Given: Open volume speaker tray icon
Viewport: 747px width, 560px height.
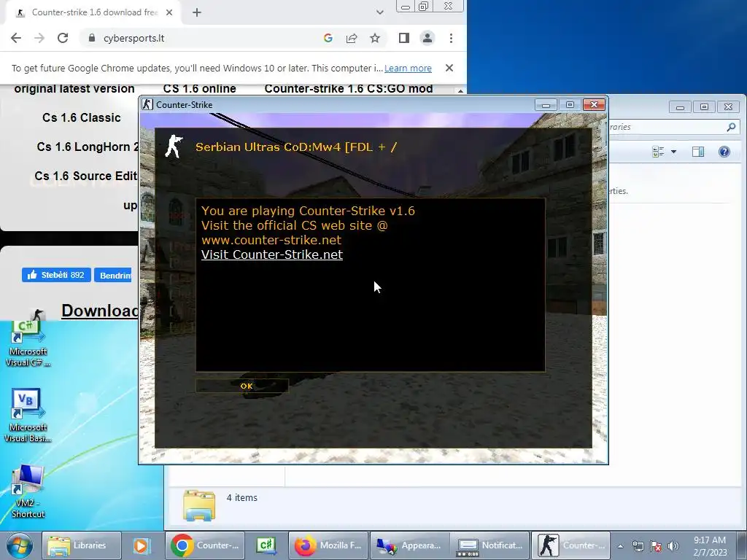Looking at the screenshot, I should click(673, 546).
